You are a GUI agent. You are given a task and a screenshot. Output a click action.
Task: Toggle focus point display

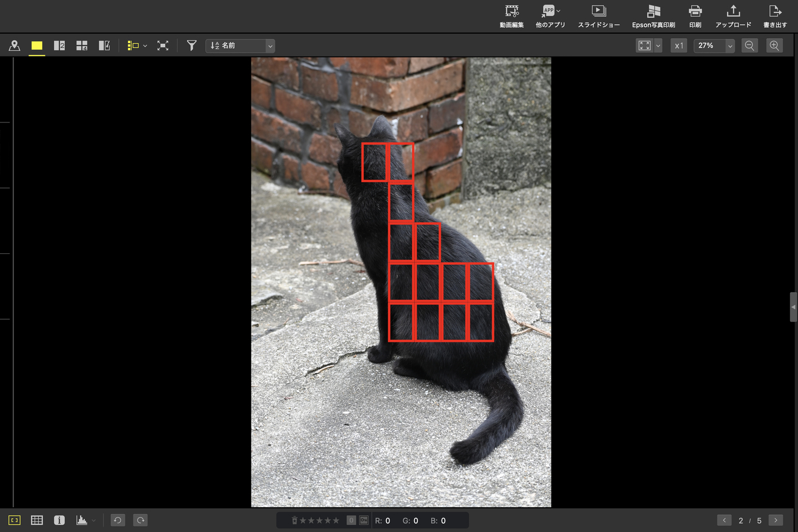point(14,520)
